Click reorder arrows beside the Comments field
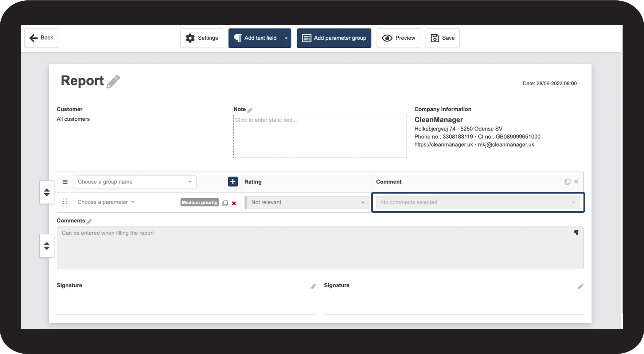 [x=47, y=246]
